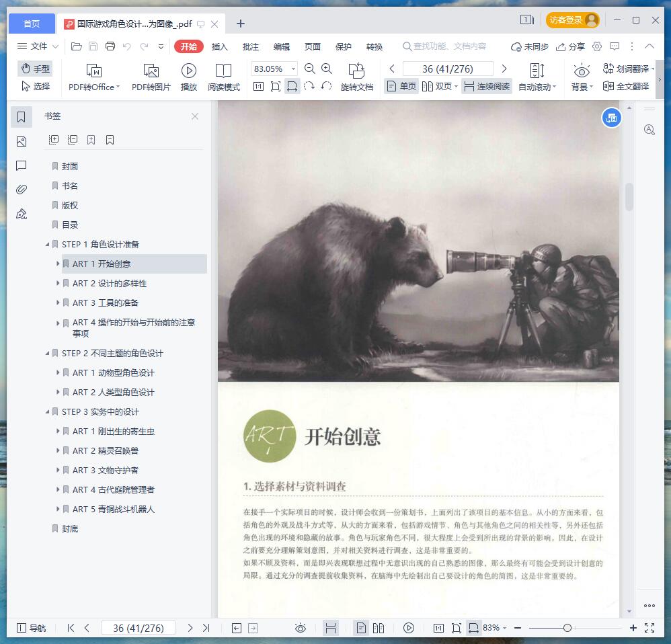Switch to the 保护 tab
This screenshot has width=671, height=644.
(x=343, y=46)
